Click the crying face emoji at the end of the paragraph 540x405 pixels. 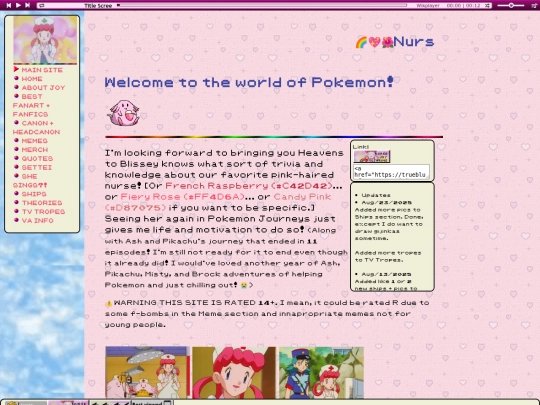click(244, 285)
